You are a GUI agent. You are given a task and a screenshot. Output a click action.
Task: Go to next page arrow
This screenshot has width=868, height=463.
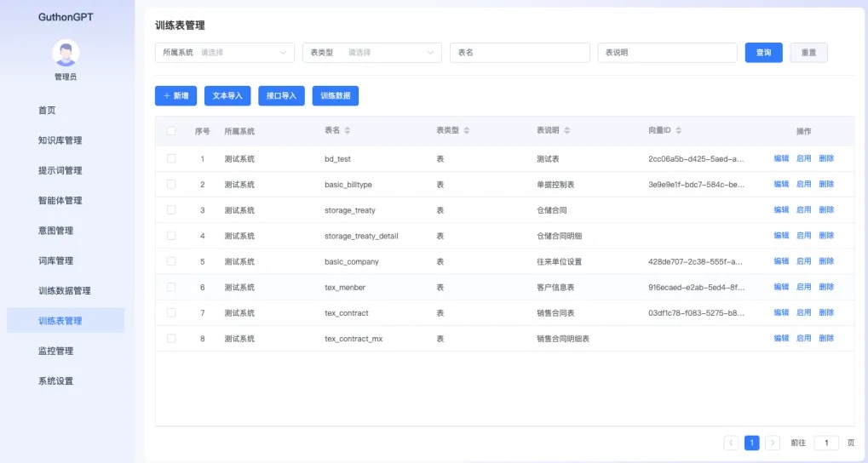click(773, 443)
